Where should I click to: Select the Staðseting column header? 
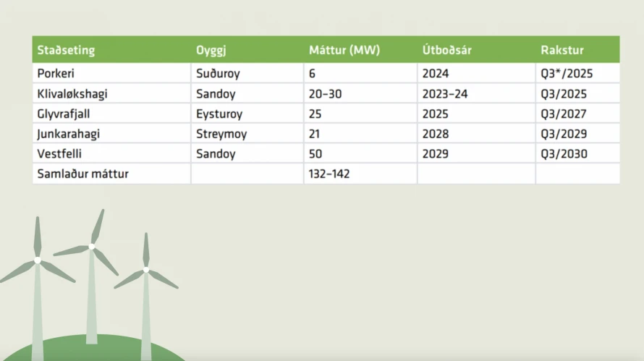coord(66,51)
